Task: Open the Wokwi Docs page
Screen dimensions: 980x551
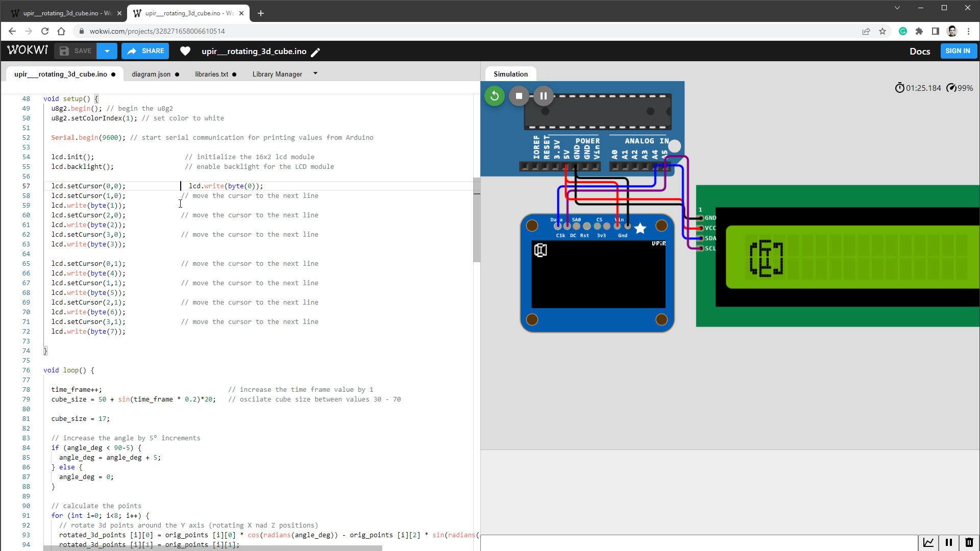Action: 920,51
